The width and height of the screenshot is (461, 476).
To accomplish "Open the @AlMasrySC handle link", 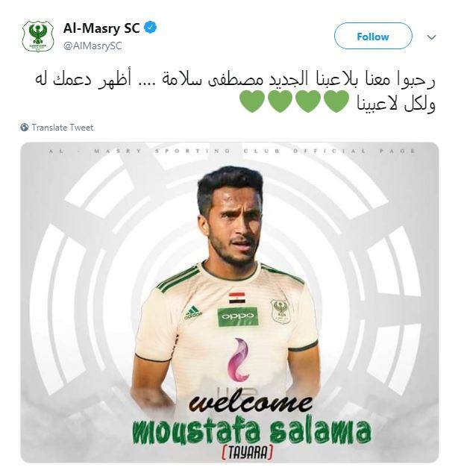I will 92,46.
